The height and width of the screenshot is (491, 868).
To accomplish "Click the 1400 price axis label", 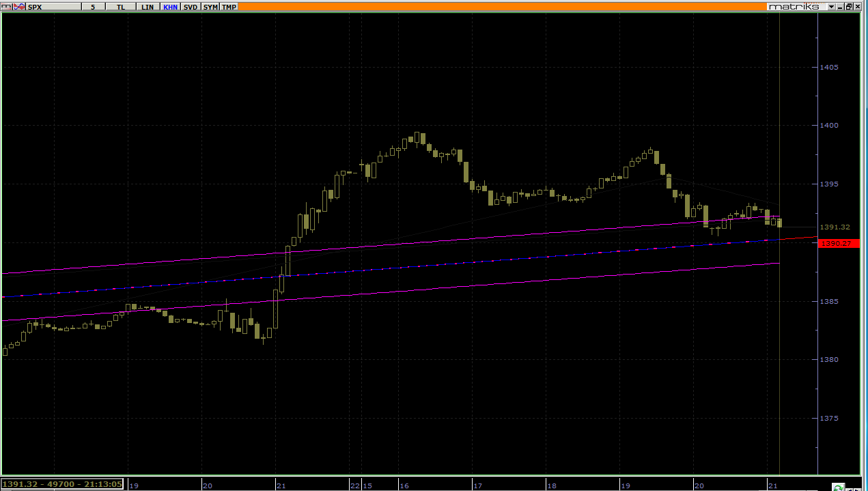I will pos(829,126).
